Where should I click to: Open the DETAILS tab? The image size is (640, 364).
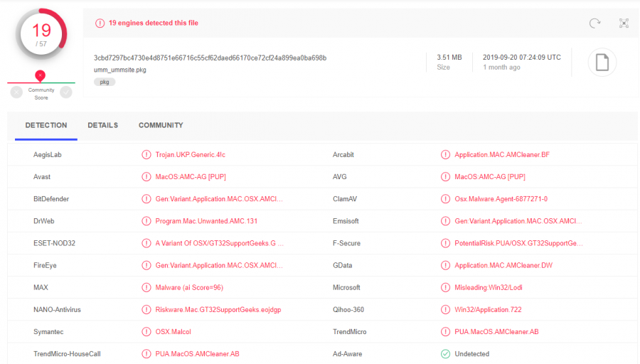(103, 125)
